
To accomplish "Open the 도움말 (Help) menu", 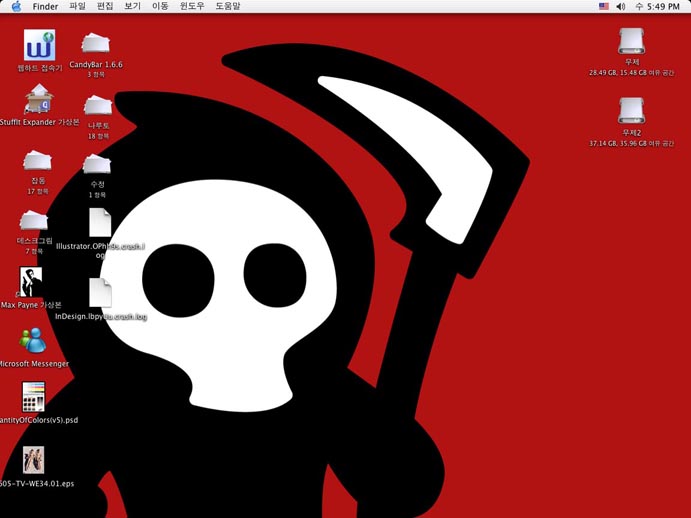I will (228, 6).
